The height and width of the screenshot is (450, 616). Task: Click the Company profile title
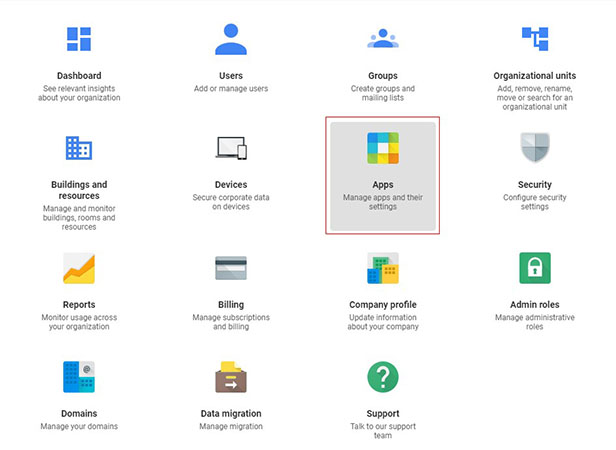click(383, 305)
